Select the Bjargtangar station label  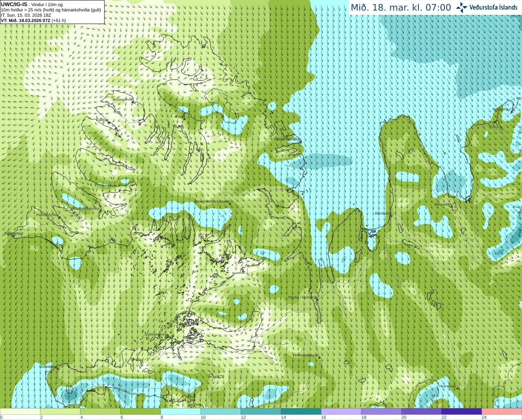[13, 234]
